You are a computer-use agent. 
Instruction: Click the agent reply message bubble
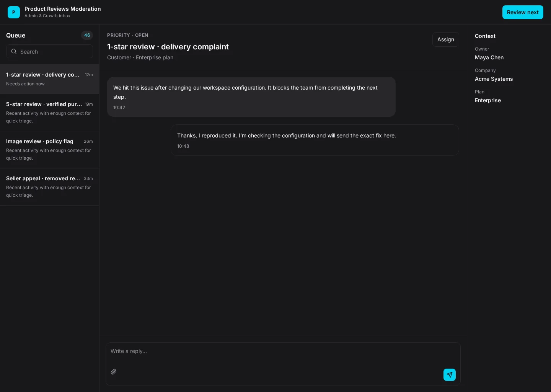pyautogui.click(x=315, y=140)
